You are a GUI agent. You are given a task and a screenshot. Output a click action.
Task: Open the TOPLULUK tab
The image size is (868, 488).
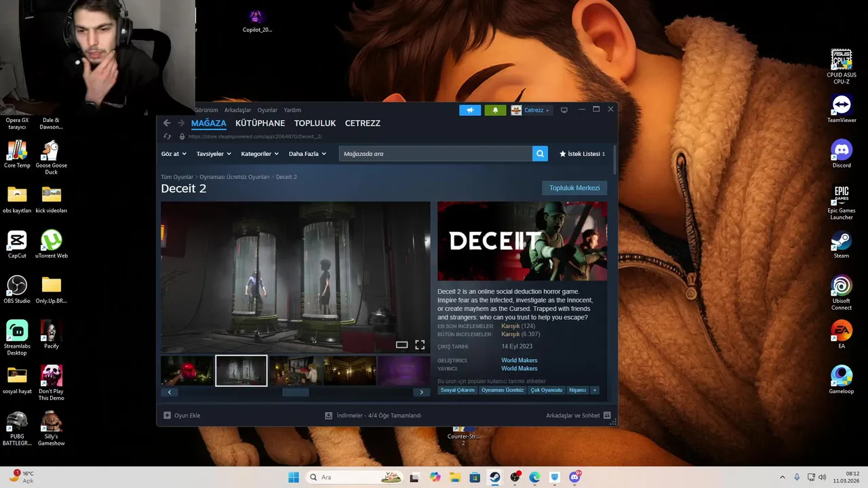click(315, 123)
